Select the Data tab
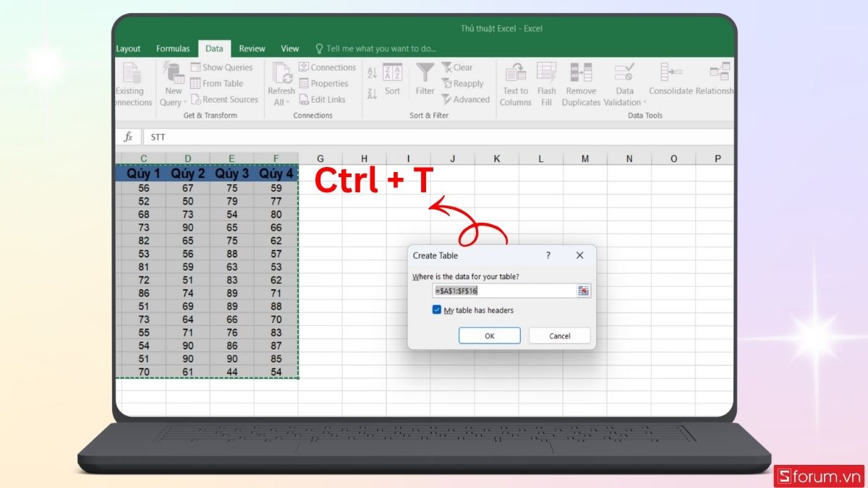The height and width of the screenshot is (488, 868). pos(214,48)
